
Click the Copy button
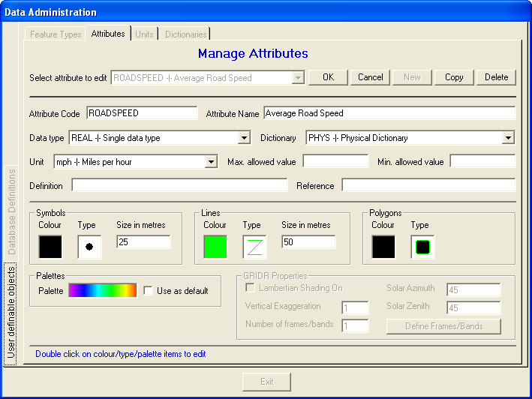454,77
